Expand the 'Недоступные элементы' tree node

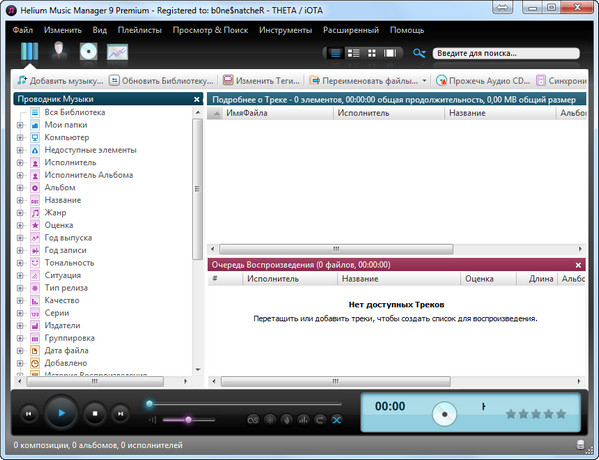[x=20, y=150]
